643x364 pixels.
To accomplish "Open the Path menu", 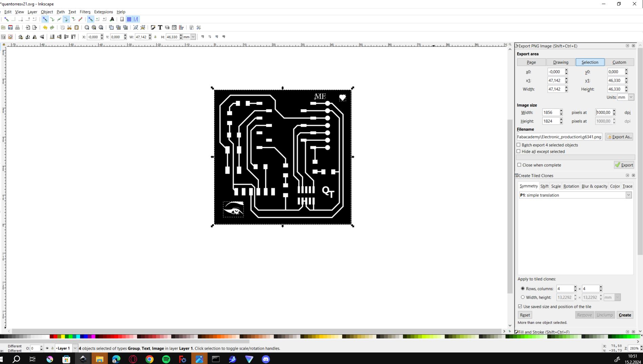I will (x=61, y=12).
